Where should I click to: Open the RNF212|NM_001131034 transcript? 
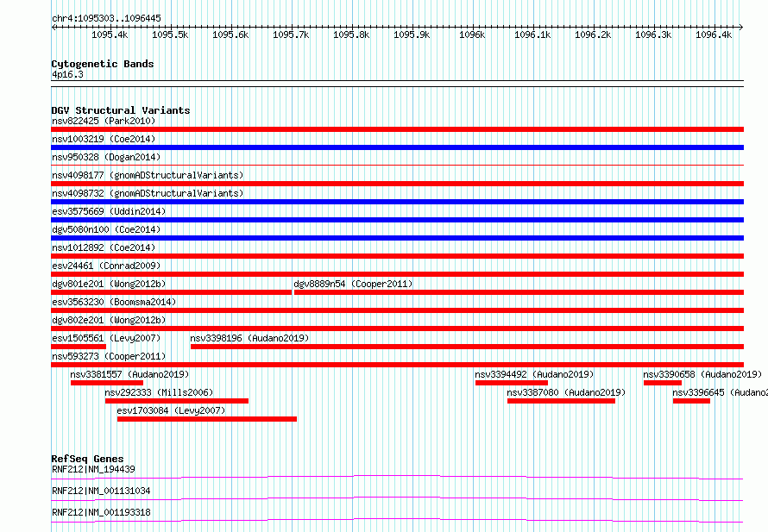(101, 491)
